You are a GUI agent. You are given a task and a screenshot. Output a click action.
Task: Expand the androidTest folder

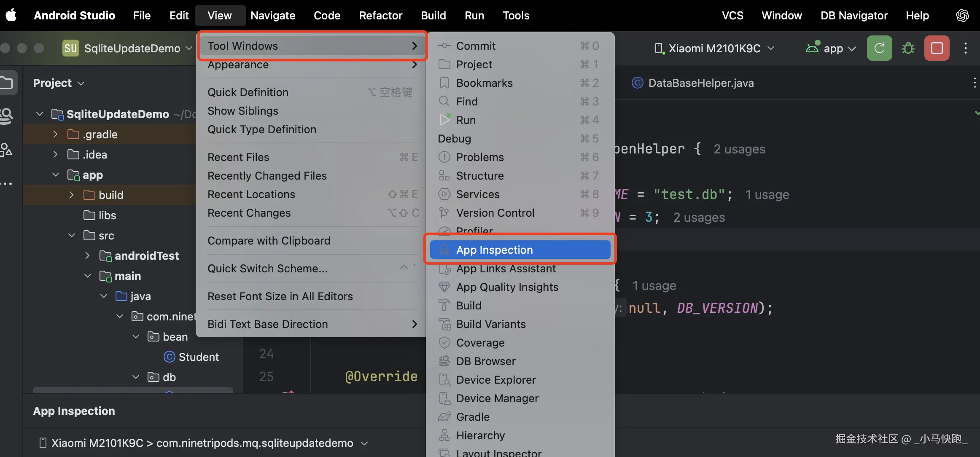tap(87, 256)
